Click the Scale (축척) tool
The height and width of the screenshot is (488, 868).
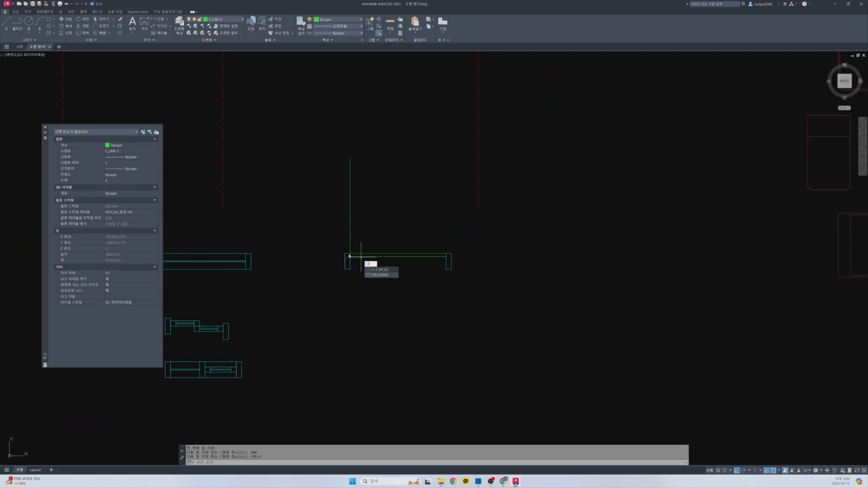click(82, 33)
